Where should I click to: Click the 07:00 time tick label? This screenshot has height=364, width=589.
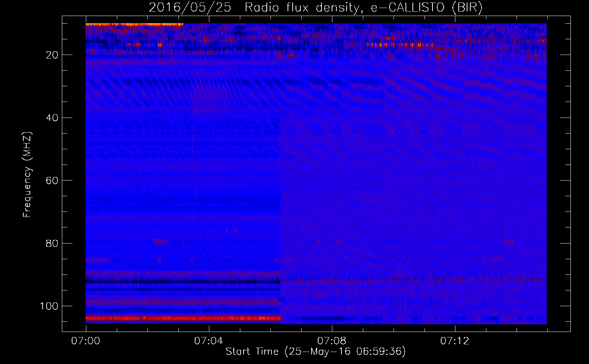(x=86, y=341)
